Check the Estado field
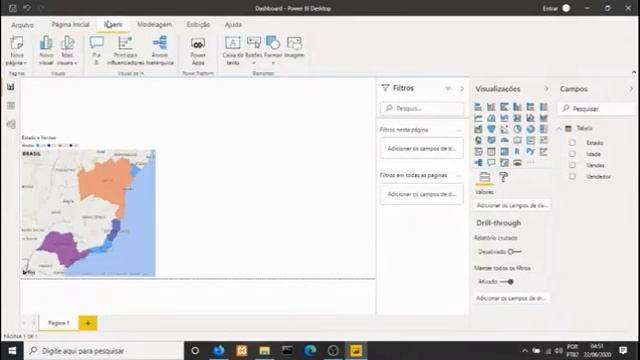Image resolution: width=640 pixels, height=360 pixels. tap(572, 143)
